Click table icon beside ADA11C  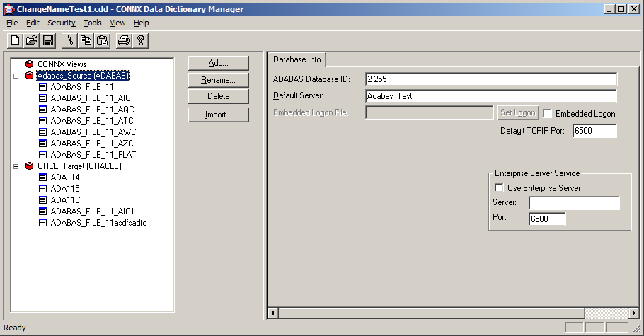click(x=42, y=200)
